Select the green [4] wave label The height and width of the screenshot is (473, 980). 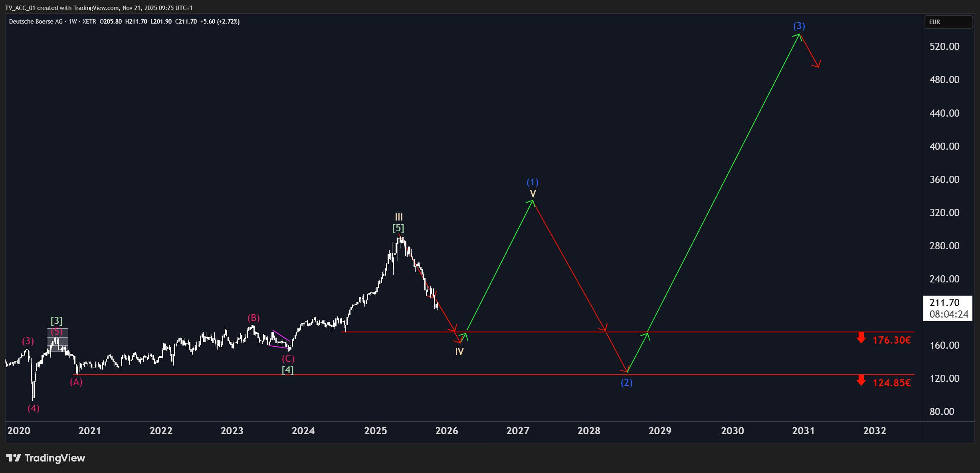(287, 370)
